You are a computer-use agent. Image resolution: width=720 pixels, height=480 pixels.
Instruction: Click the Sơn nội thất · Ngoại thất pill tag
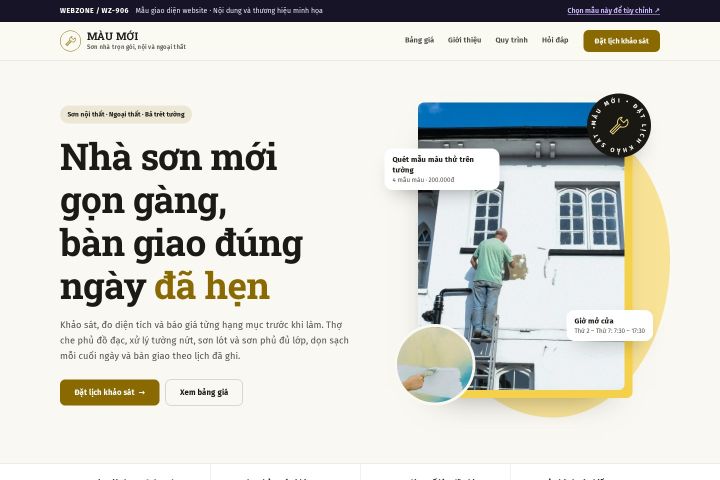click(x=126, y=114)
